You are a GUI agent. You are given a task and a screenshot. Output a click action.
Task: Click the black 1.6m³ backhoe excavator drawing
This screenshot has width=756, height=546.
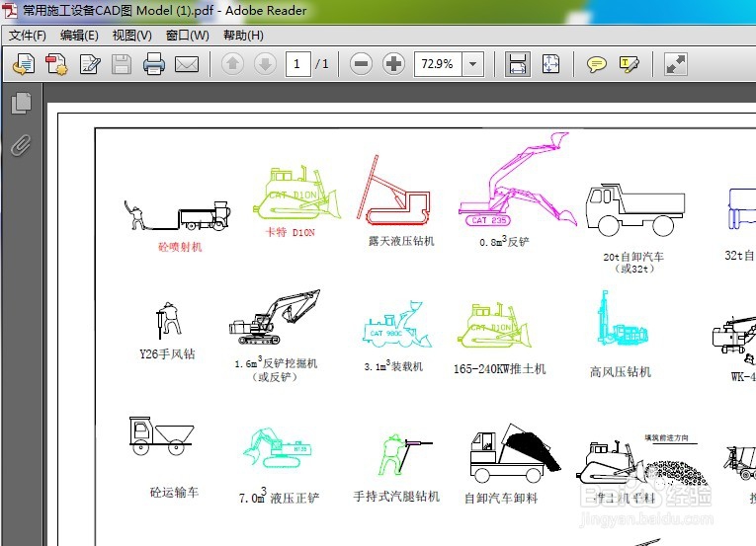275,317
